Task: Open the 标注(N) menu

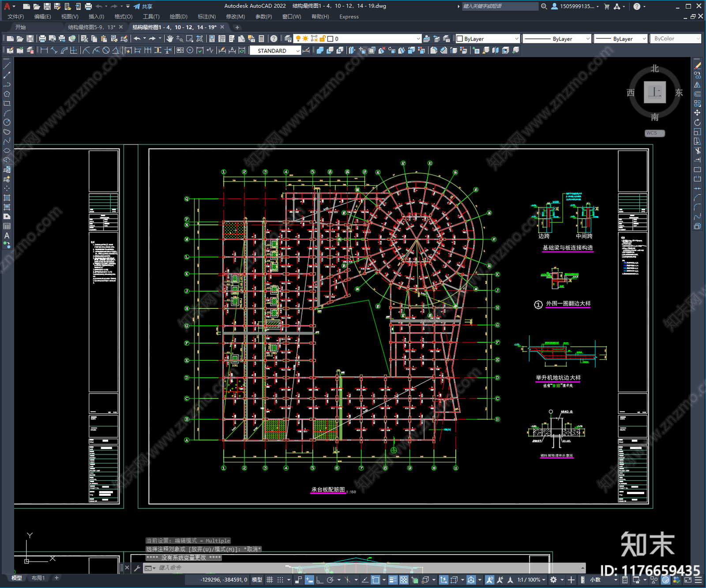Action: coord(207,17)
